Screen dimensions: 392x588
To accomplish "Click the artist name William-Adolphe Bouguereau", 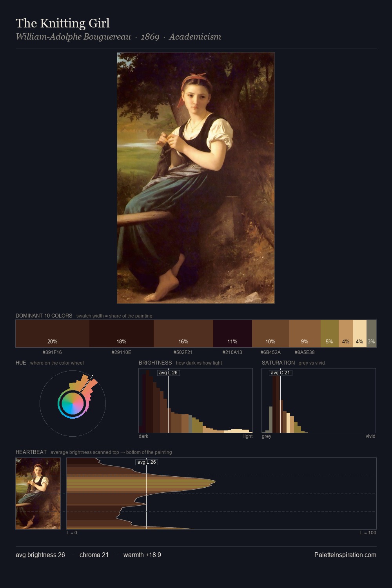I will [73, 37].
